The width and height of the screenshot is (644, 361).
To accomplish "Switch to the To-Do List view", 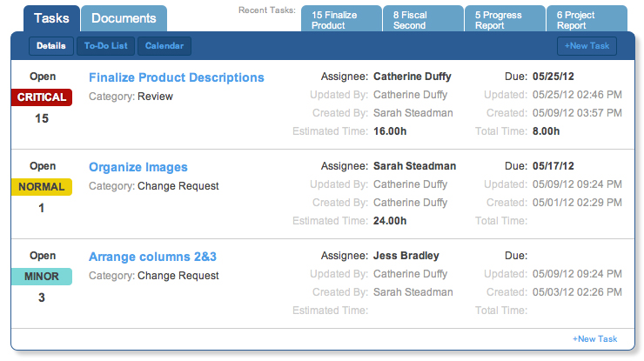I will 105,45.
